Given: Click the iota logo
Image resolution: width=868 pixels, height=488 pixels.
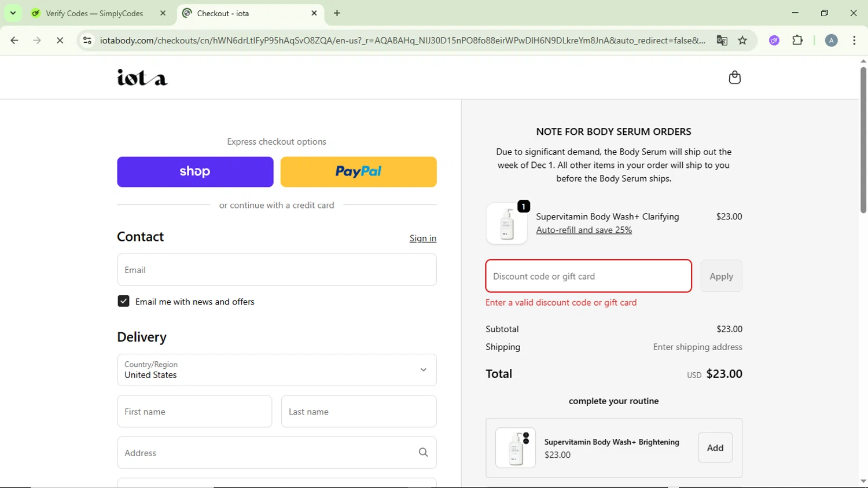Looking at the screenshot, I should 142,78.
